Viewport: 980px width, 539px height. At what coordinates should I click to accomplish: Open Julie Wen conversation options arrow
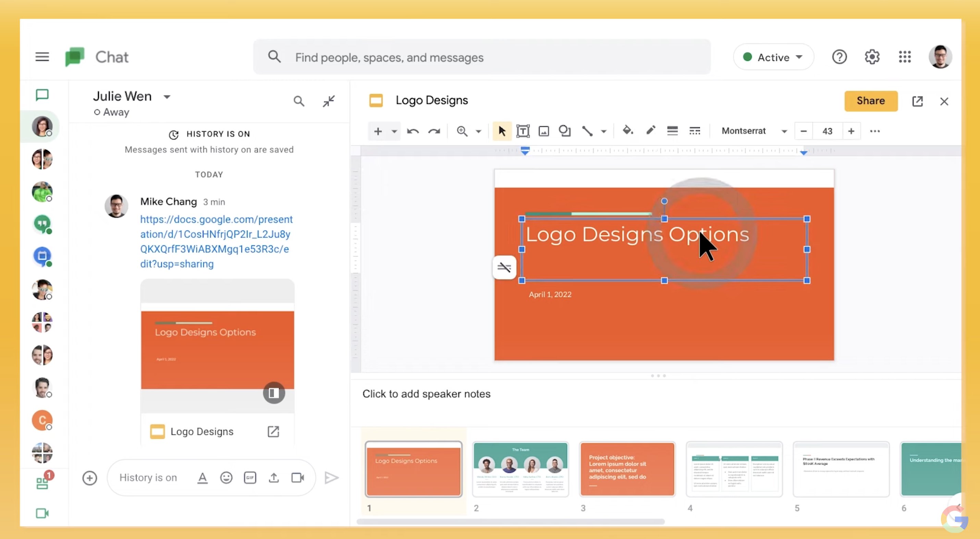point(167,97)
